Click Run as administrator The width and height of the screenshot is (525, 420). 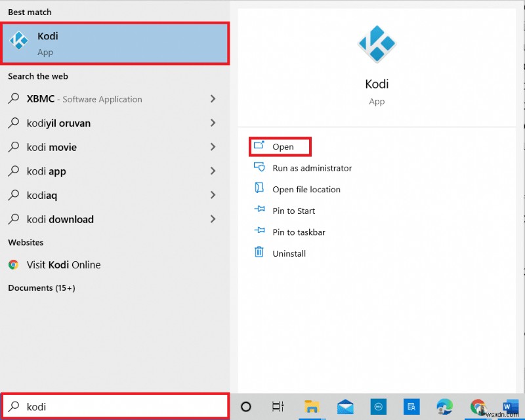312,167
